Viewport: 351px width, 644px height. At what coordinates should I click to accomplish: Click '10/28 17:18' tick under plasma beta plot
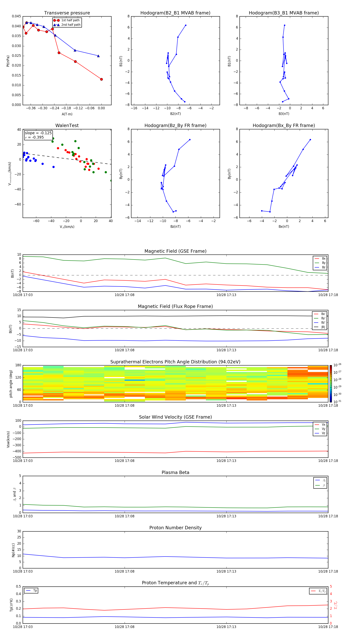click(328, 516)
